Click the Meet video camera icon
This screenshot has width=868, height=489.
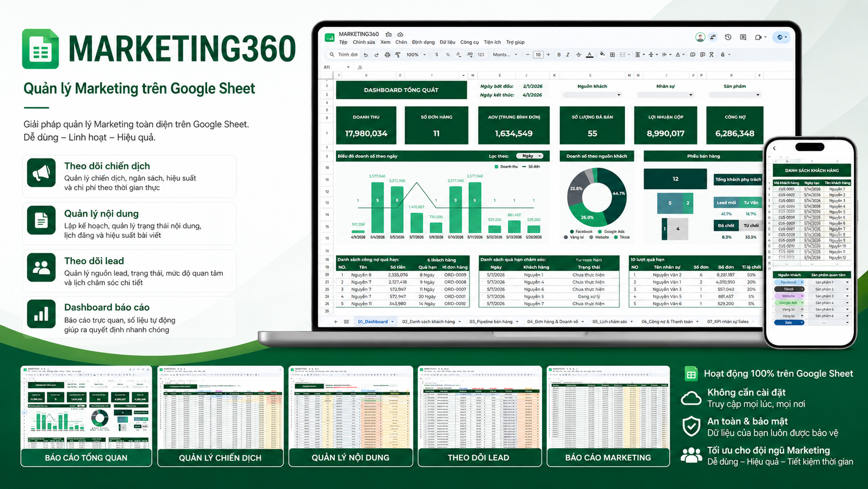[x=758, y=37]
